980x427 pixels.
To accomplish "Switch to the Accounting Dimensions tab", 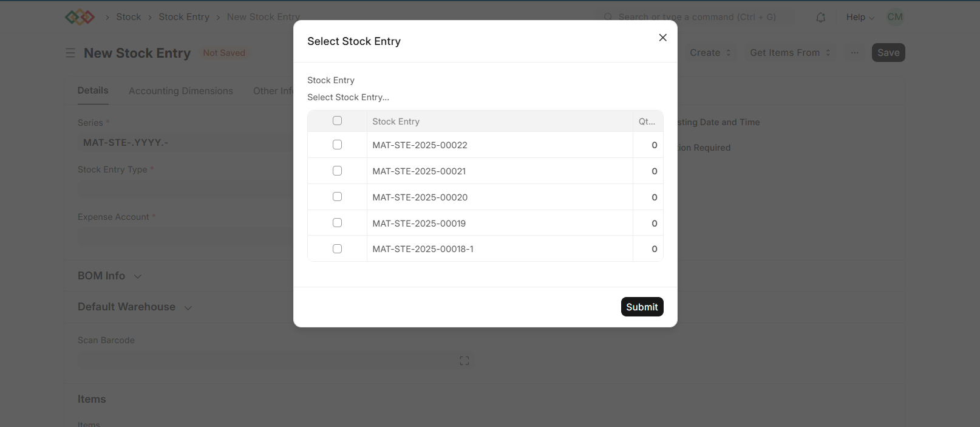I will tap(181, 91).
